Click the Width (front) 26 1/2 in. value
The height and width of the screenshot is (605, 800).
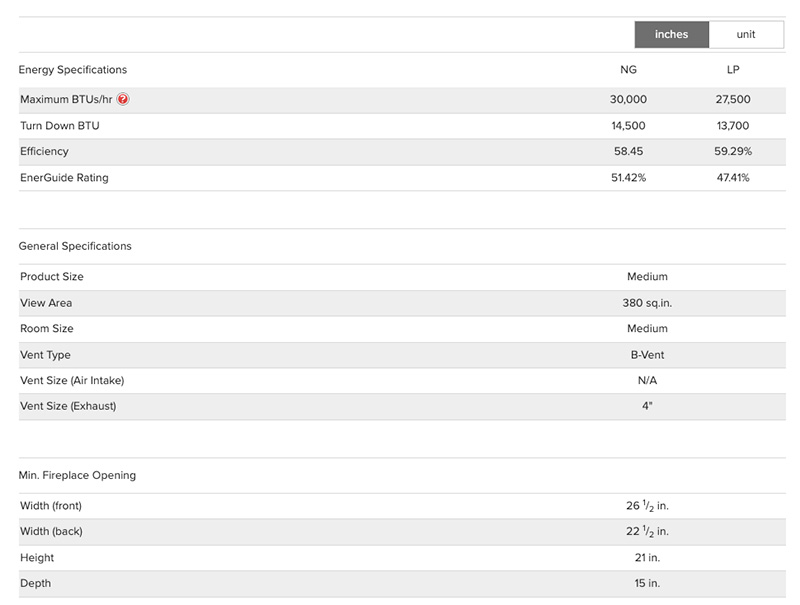tap(647, 506)
